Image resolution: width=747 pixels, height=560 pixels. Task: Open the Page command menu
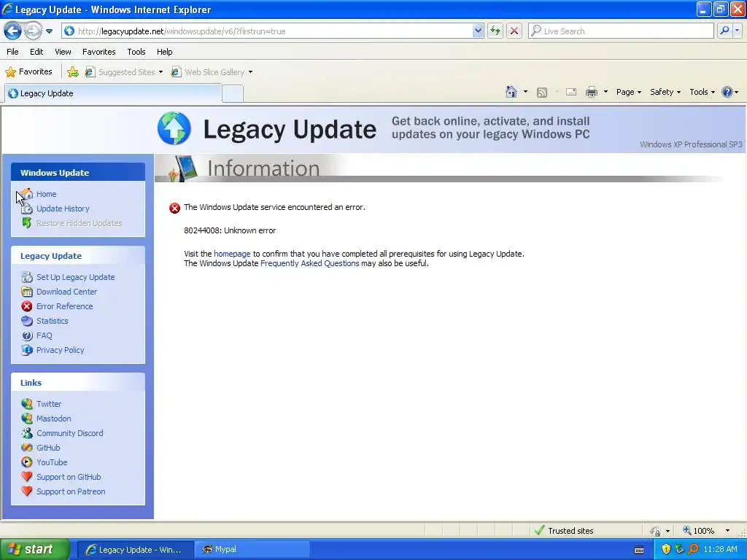pos(628,92)
